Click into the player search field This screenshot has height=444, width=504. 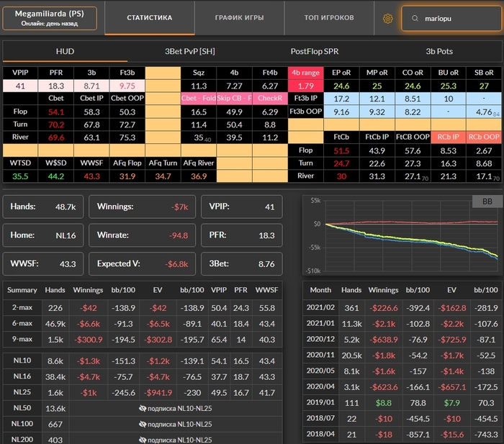(455, 19)
